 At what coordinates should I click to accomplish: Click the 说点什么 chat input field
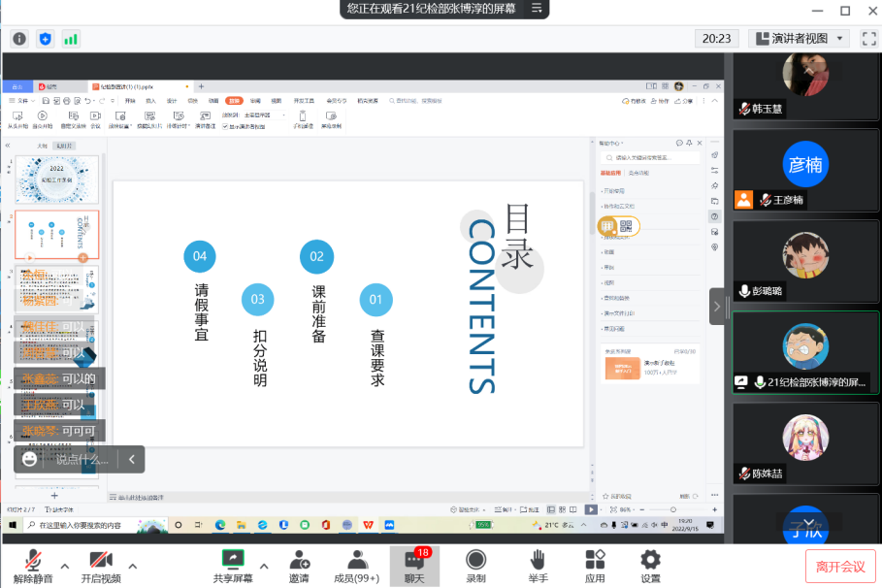tap(82, 460)
